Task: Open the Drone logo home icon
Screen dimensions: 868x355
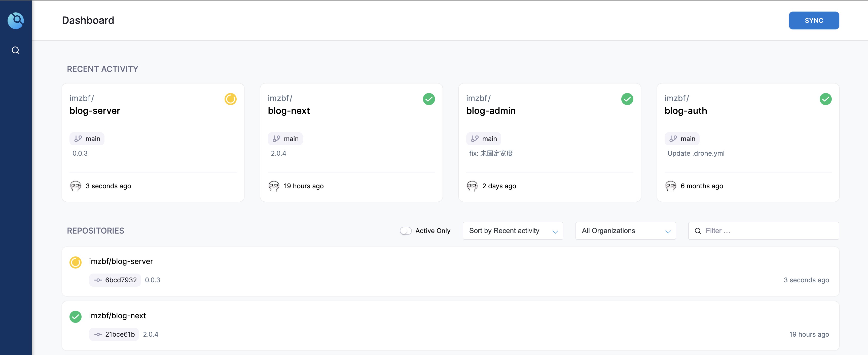Action: (16, 21)
